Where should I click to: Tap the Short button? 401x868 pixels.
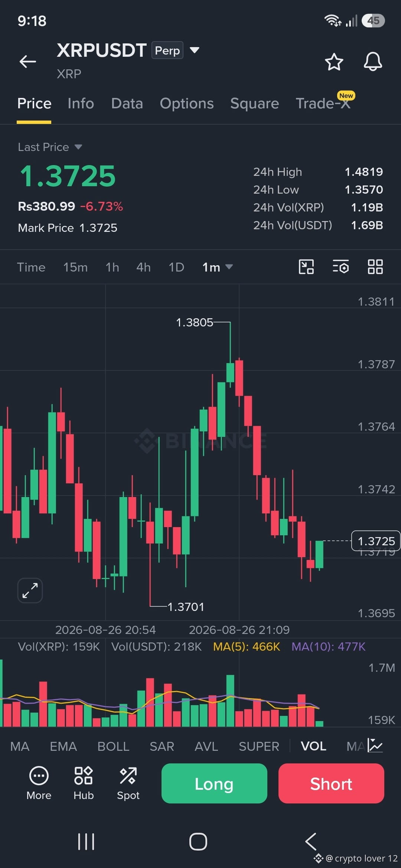331,783
